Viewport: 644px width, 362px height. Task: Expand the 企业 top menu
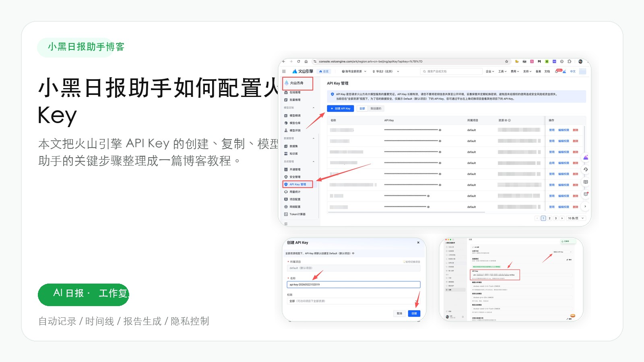click(x=490, y=71)
